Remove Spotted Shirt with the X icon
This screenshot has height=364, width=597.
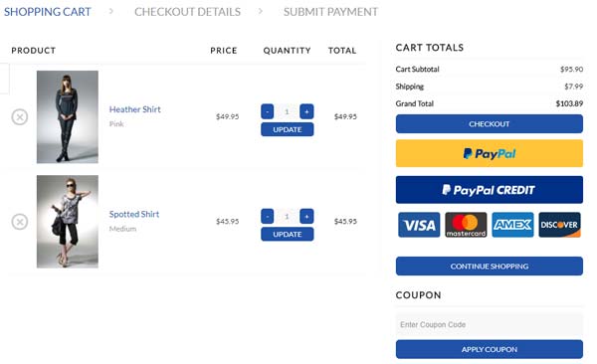tap(20, 222)
